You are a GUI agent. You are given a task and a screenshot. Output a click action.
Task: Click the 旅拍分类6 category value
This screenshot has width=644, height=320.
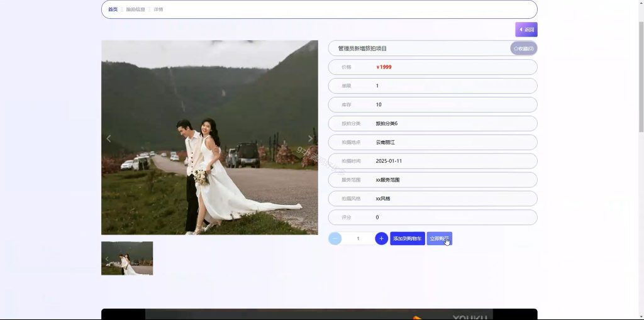pyautogui.click(x=387, y=123)
